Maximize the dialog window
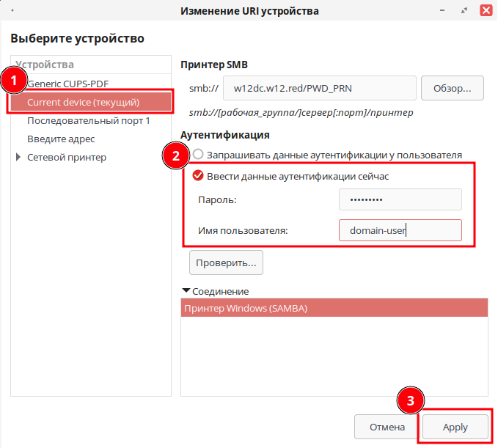498x448 pixels. [463, 11]
